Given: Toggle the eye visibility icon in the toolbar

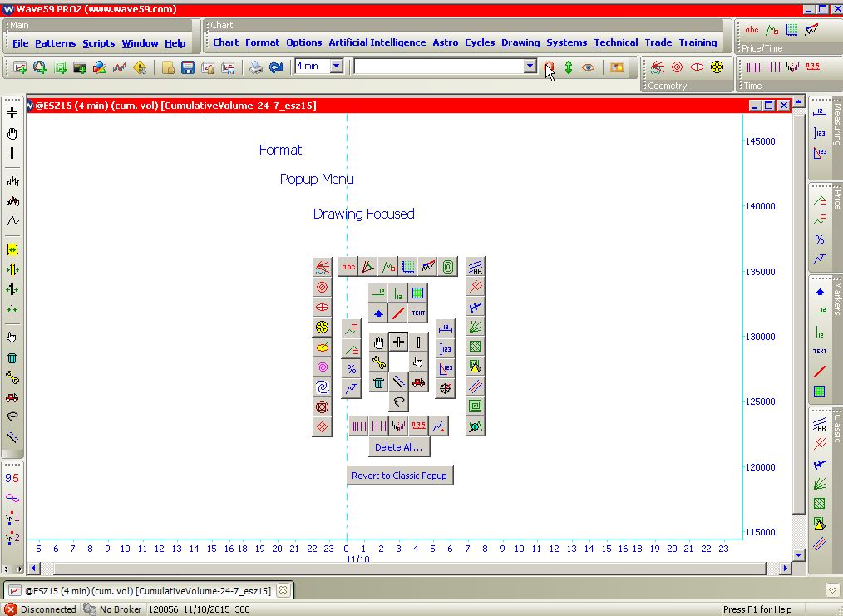Looking at the screenshot, I should coord(588,67).
